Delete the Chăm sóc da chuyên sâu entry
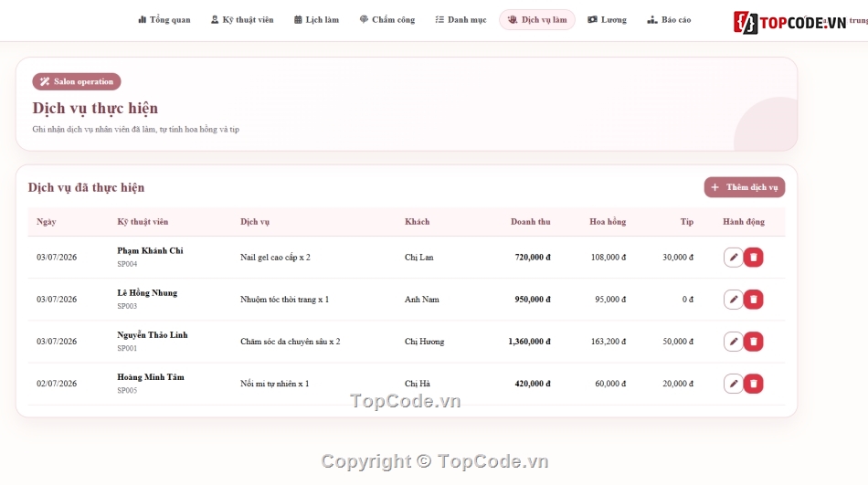This screenshot has width=868, height=485. 754,342
